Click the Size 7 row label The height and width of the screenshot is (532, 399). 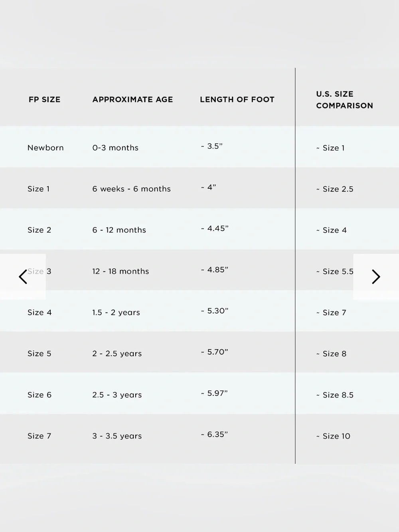[39, 436]
